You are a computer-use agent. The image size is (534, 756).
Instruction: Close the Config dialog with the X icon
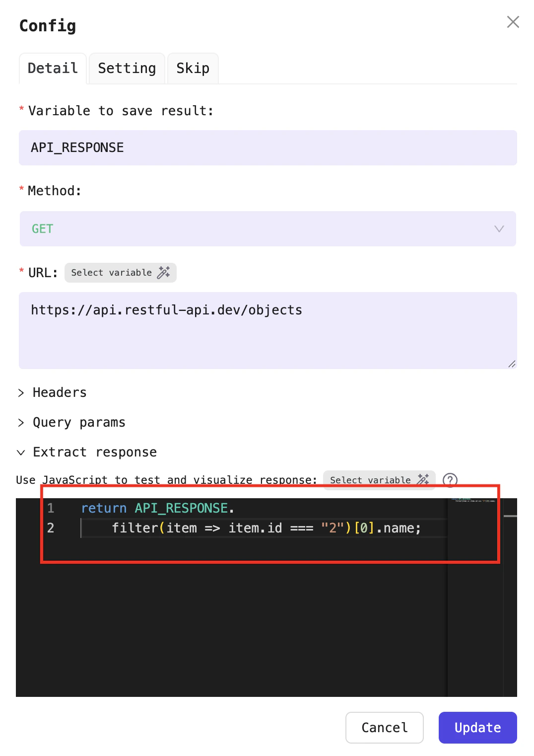(x=513, y=22)
